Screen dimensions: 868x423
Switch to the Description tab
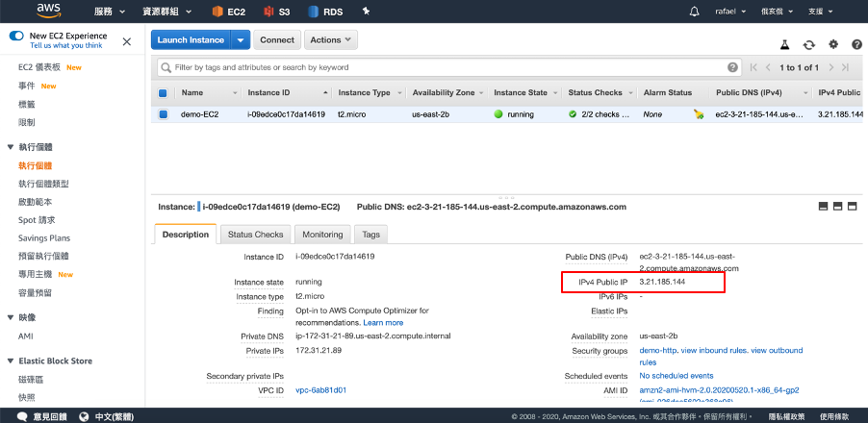tap(186, 235)
